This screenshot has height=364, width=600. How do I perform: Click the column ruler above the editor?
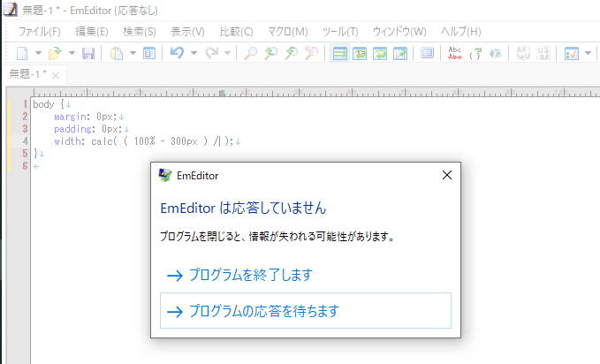(316, 92)
